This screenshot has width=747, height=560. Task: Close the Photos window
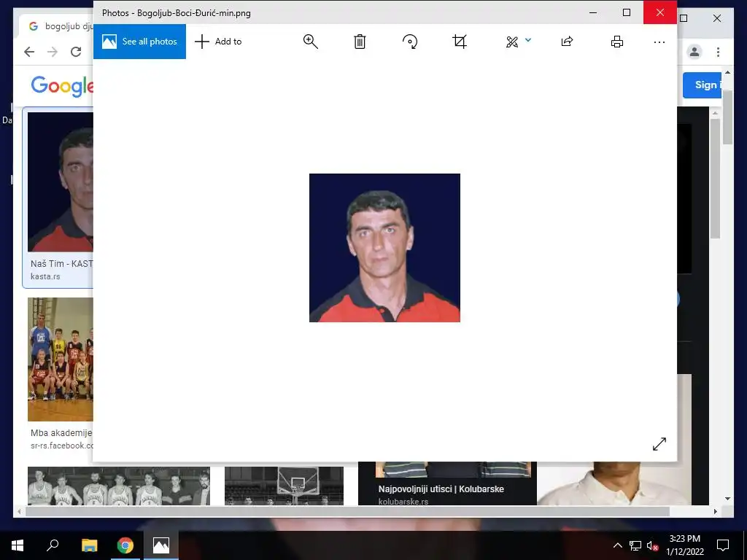pyautogui.click(x=659, y=12)
